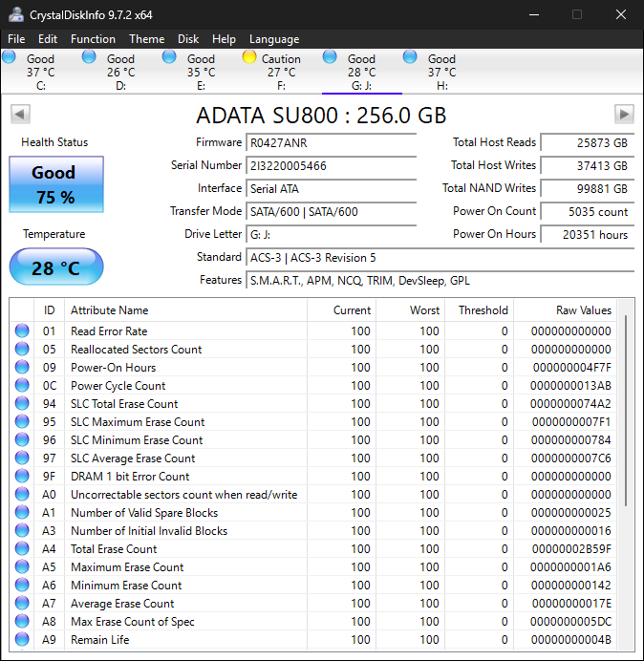The width and height of the screenshot is (644, 661).
Task: Open the Function menu
Action: (x=93, y=39)
